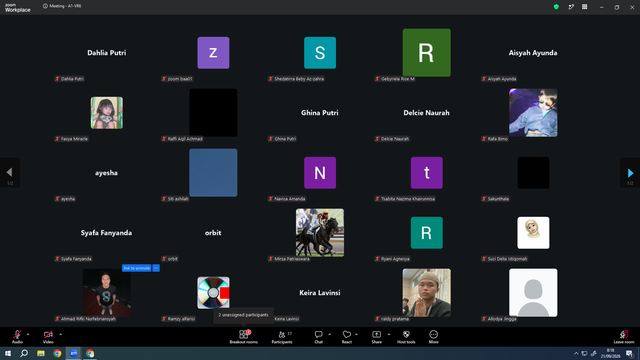Select Ahmad Rifki Nurfebriansyah's video tile

click(x=107, y=293)
